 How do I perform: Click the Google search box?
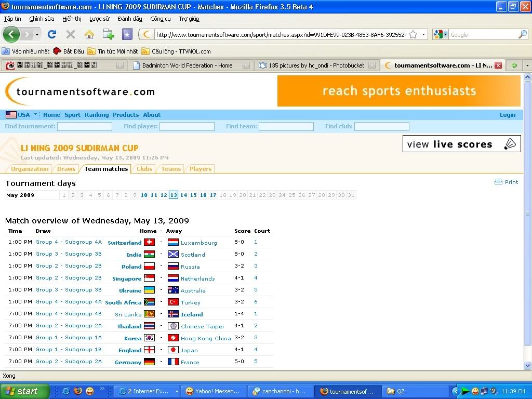[484, 35]
